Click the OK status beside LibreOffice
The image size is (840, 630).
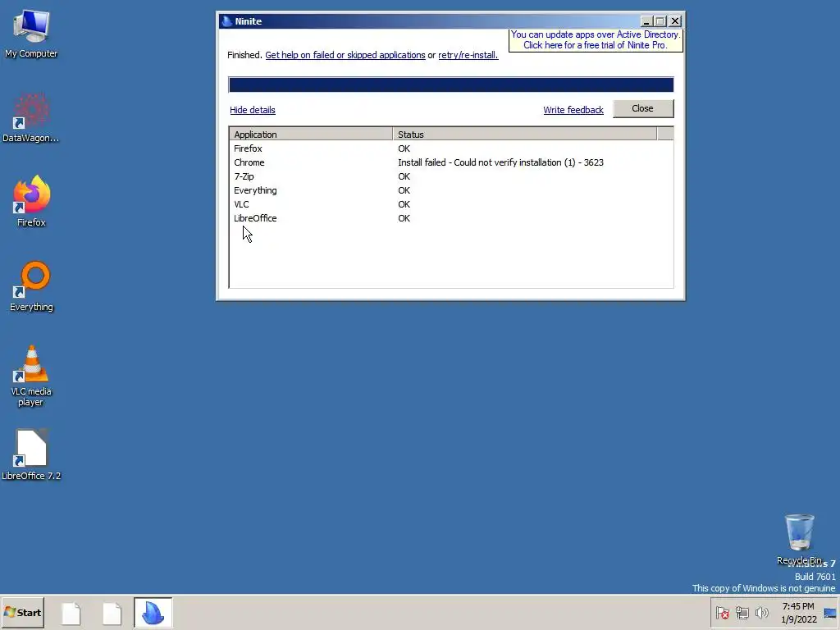(x=404, y=218)
